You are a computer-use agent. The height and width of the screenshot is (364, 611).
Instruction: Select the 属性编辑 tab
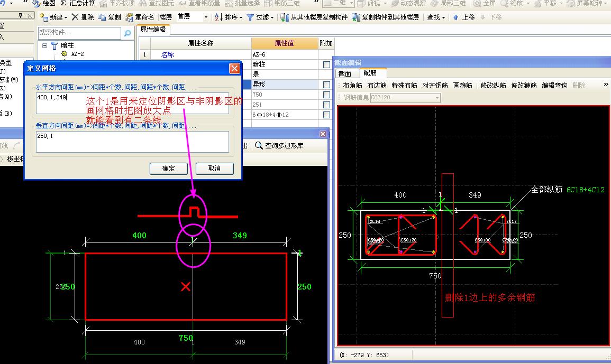(153, 30)
